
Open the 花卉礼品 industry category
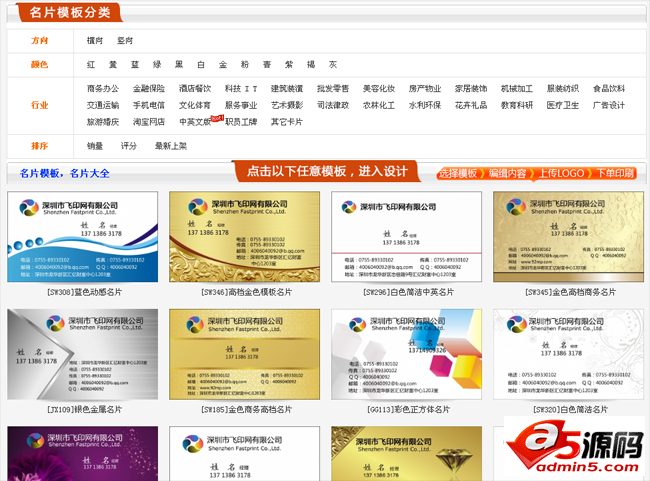click(x=471, y=105)
